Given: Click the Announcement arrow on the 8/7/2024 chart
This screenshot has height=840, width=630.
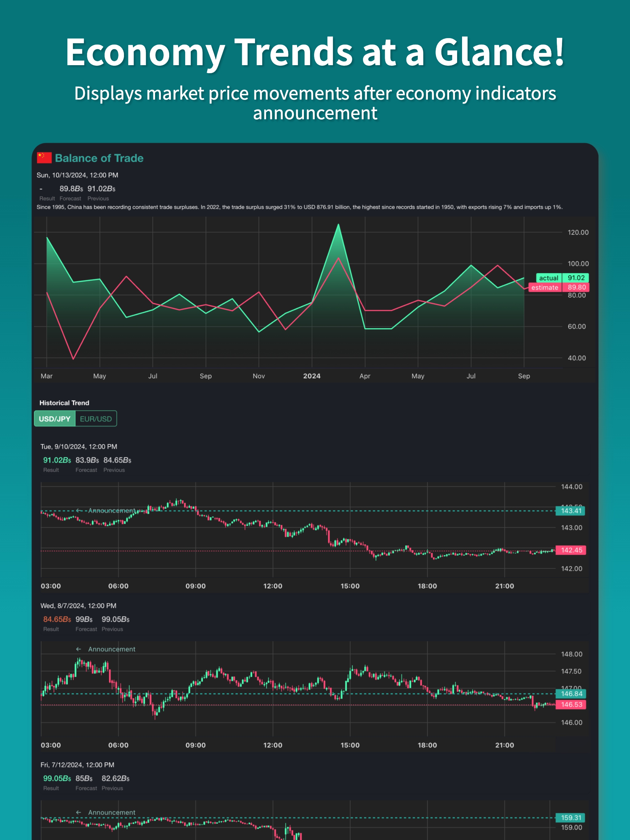Looking at the screenshot, I should [79, 649].
